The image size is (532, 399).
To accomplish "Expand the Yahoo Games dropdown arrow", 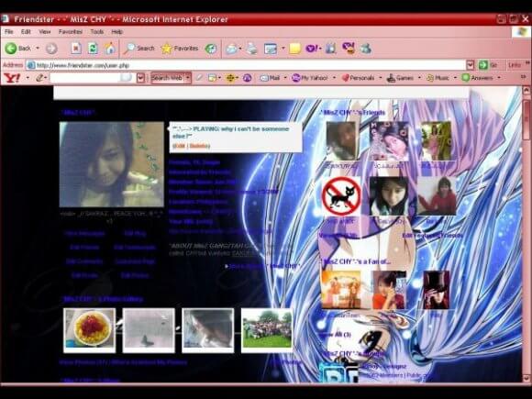I will [419, 78].
